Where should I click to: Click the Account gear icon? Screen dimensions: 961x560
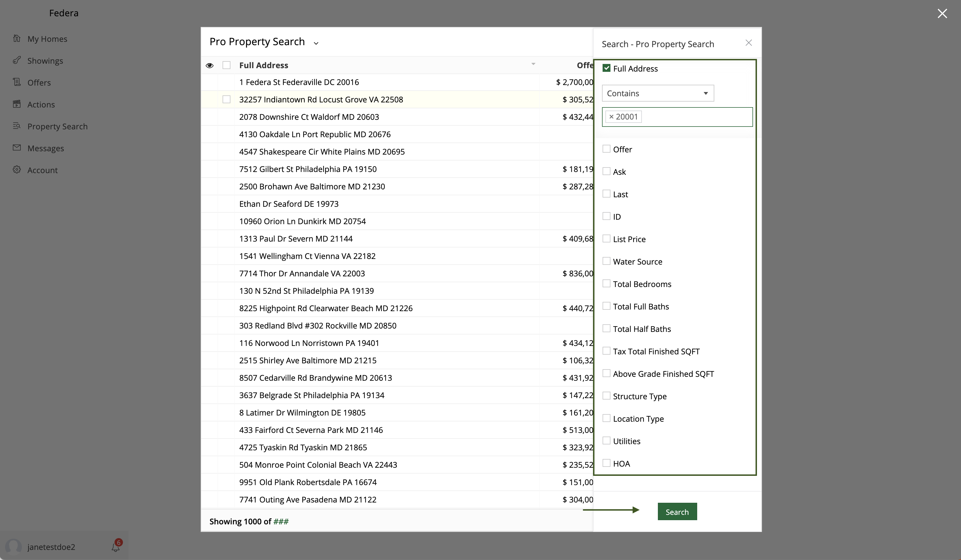coord(16,170)
